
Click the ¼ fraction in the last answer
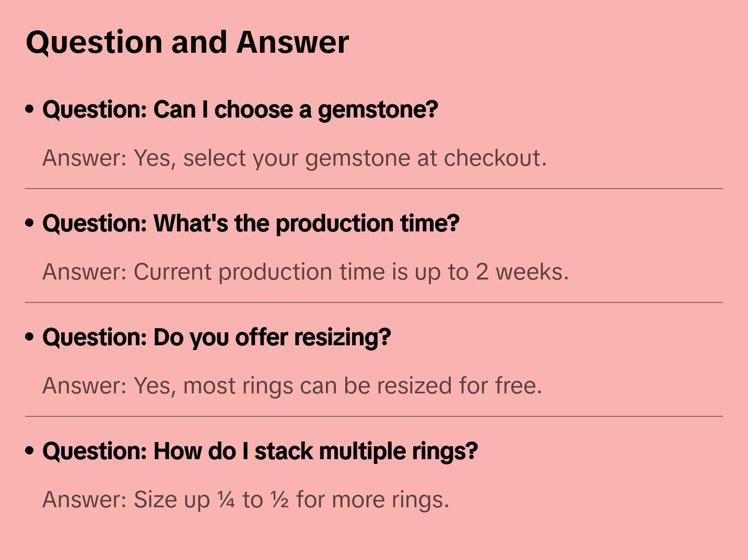coord(226,500)
